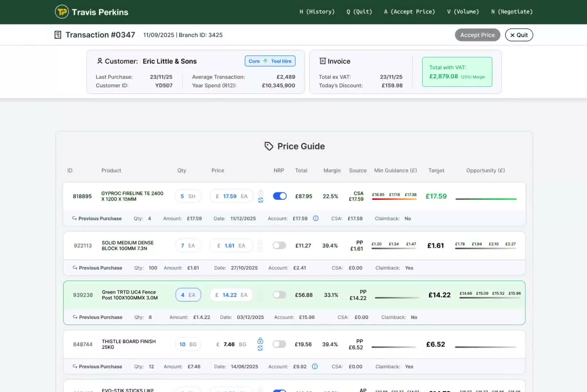This screenshot has height=392, width=587.
Task: Click the upward arrow in the Core Tool Hire badge
Action: click(265, 61)
